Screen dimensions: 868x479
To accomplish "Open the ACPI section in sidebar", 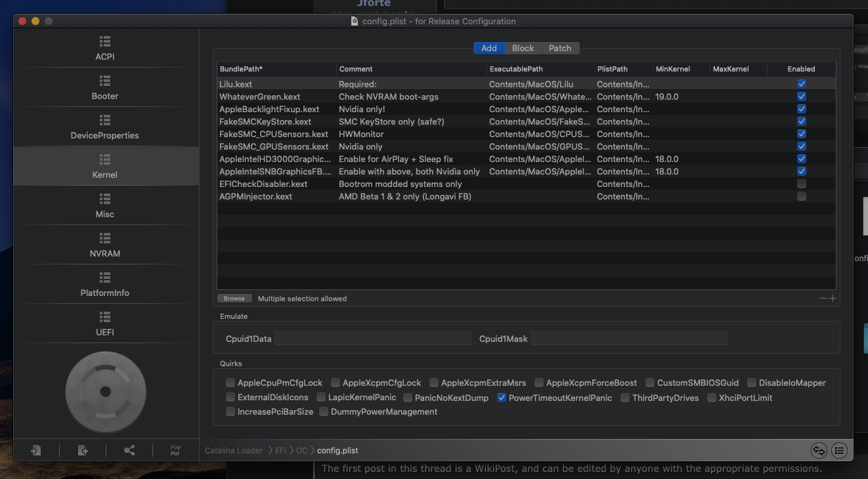I will tap(105, 48).
